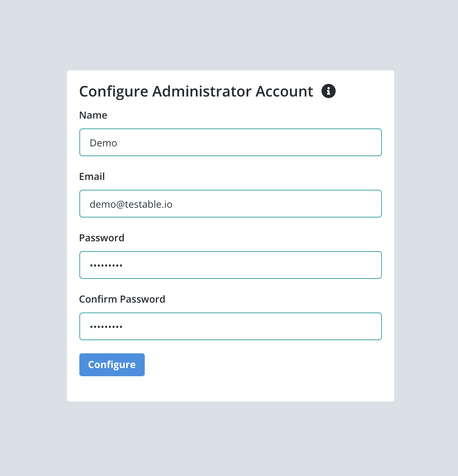Submit the form with the Configure button
This screenshot has height=476, width=458.
point(112,365)
